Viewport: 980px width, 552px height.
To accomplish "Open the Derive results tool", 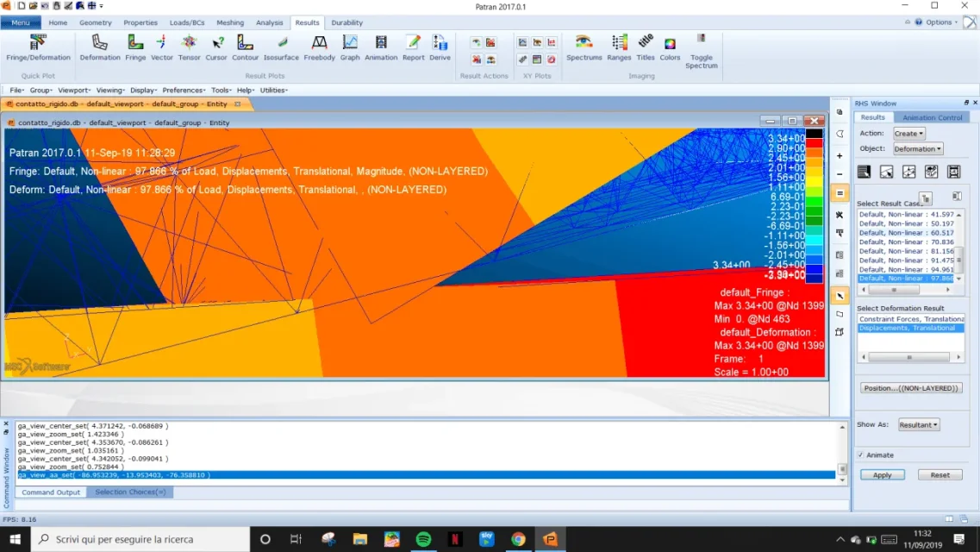I will (440, 48).
